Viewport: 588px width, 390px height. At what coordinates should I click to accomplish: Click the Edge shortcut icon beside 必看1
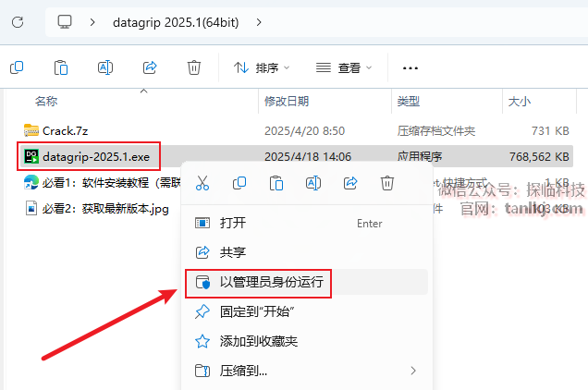(x=31, y=183)
